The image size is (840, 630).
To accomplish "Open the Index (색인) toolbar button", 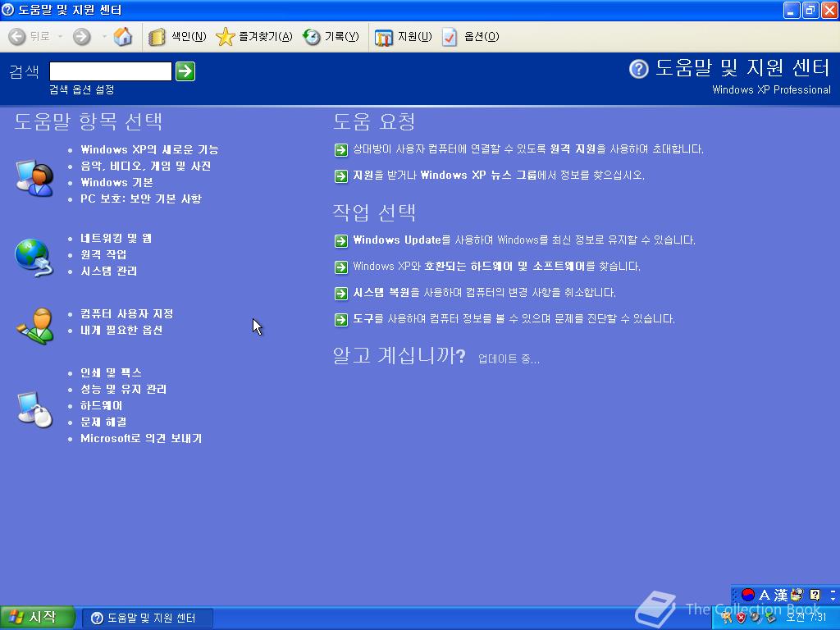I will pos(177,36).
